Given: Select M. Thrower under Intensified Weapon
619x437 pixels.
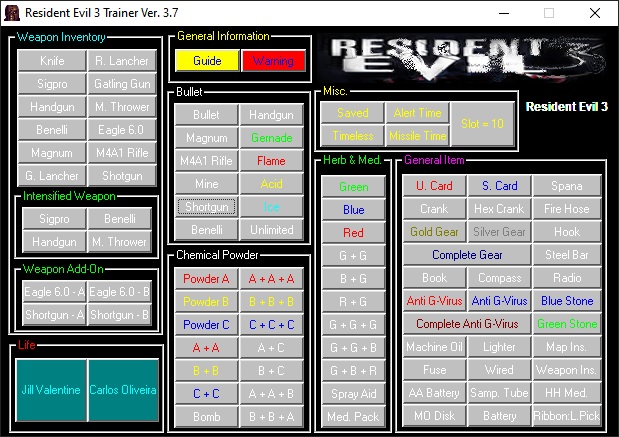Looking at the screenshot, I should coord(119,242).
